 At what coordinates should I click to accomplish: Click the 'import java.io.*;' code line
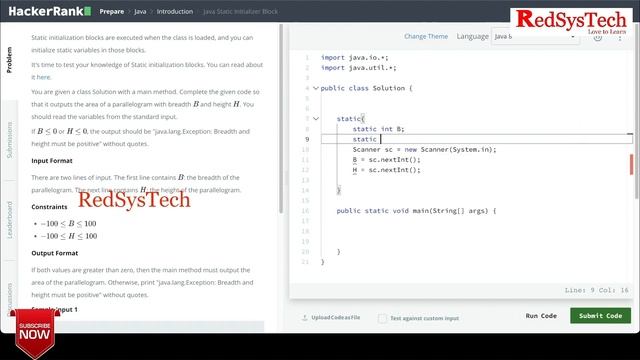pyautogui.click(x=354, y=58)
